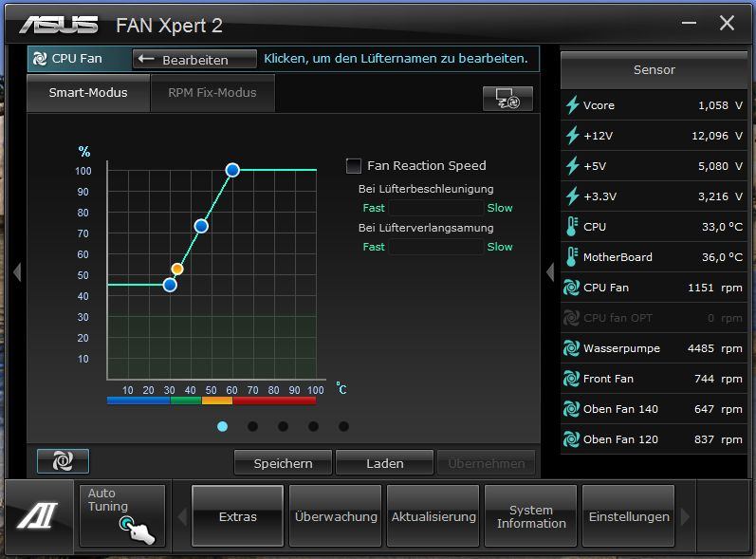
Task: Click the Sensor panel header
Action: click(655, 70)
